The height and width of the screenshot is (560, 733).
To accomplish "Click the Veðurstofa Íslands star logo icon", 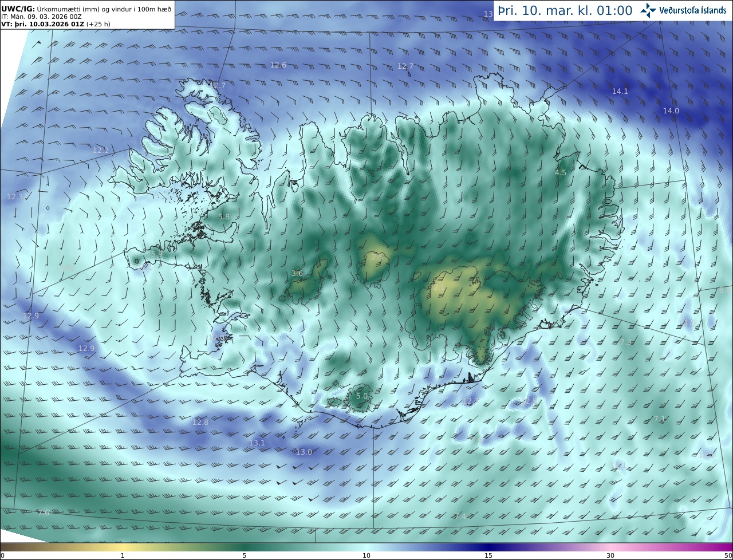I will [x=648, y=10].
